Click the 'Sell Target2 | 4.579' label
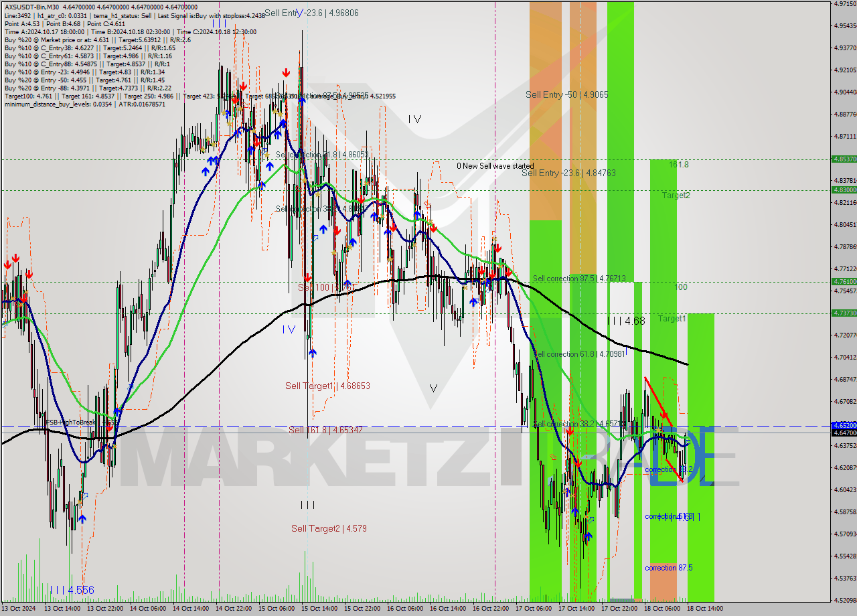Viewport: 857px width, 616px height. (329, 528)
